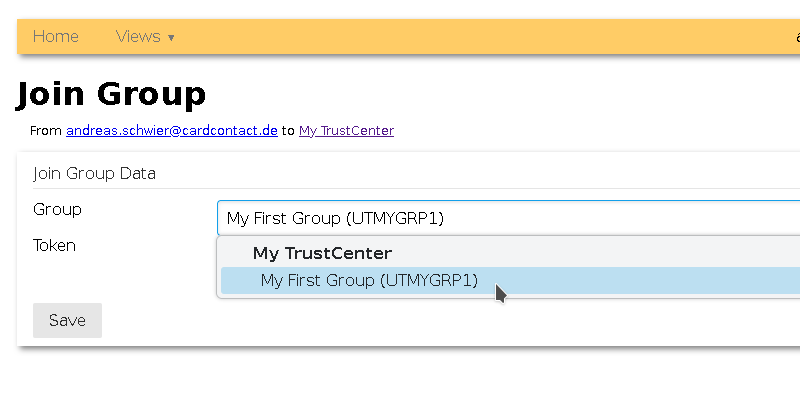
Task: Click the cut-off item at navigation bar's right edge
Action: tap(797, 37)
